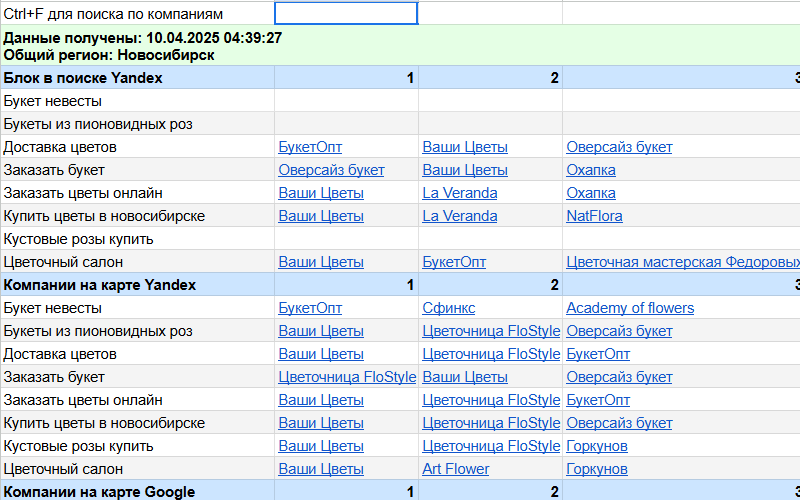Image resolution: width=800 pixels, height=500 pixels.
Task: Click Ваши Цветы beside Art Flower link
Action: click(x=320, y=469)
